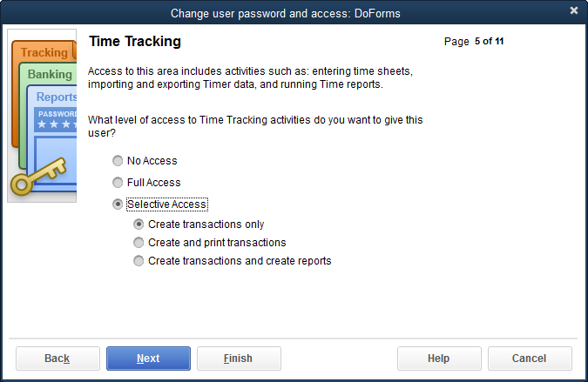Choose the Full Access radio option

tap(118, 183)
